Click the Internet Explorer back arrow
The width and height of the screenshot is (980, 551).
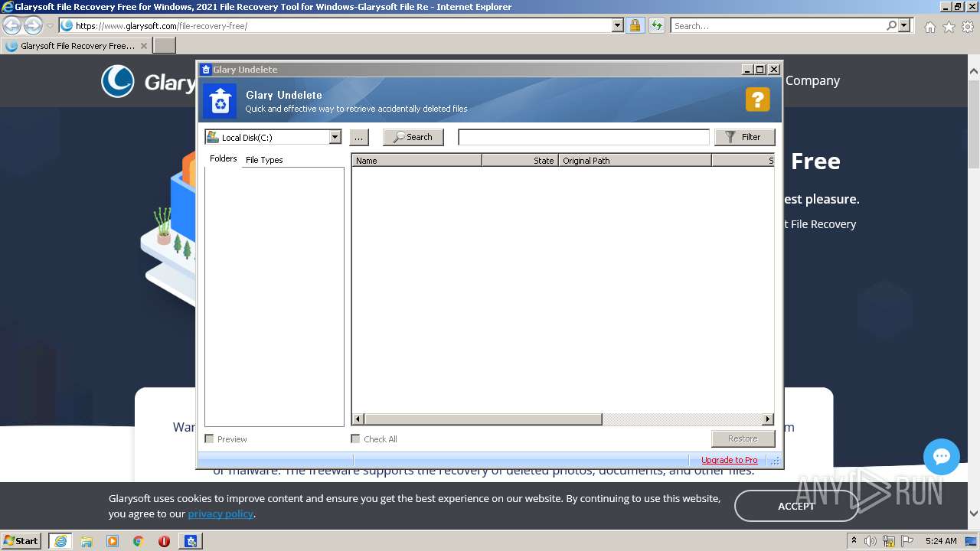12,25
